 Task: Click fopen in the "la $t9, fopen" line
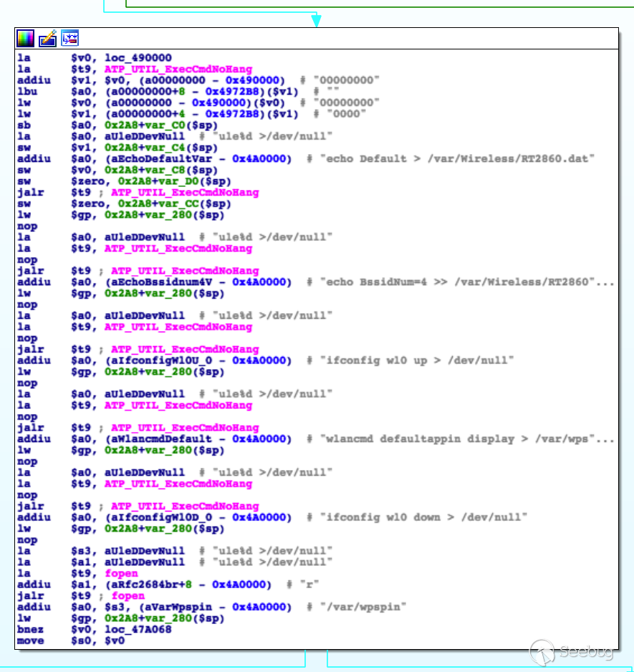pyautogui.click(x=121, y=573)
